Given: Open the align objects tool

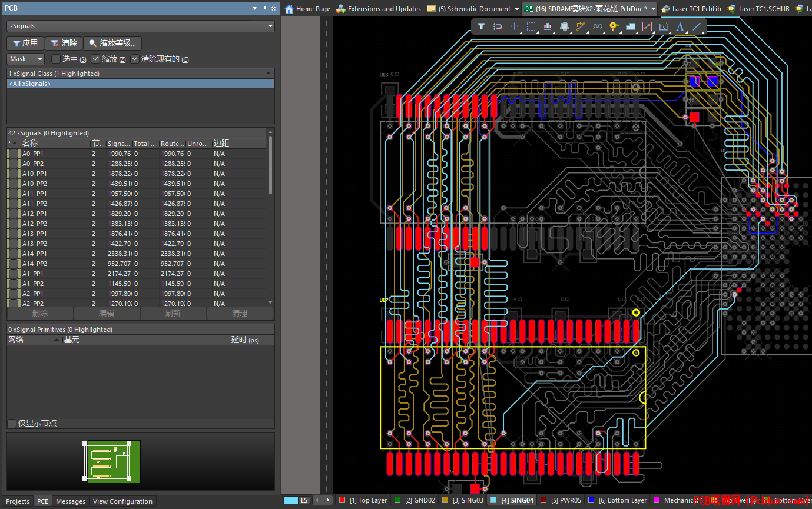Looking at the screenshot, I should pos(548,26).
